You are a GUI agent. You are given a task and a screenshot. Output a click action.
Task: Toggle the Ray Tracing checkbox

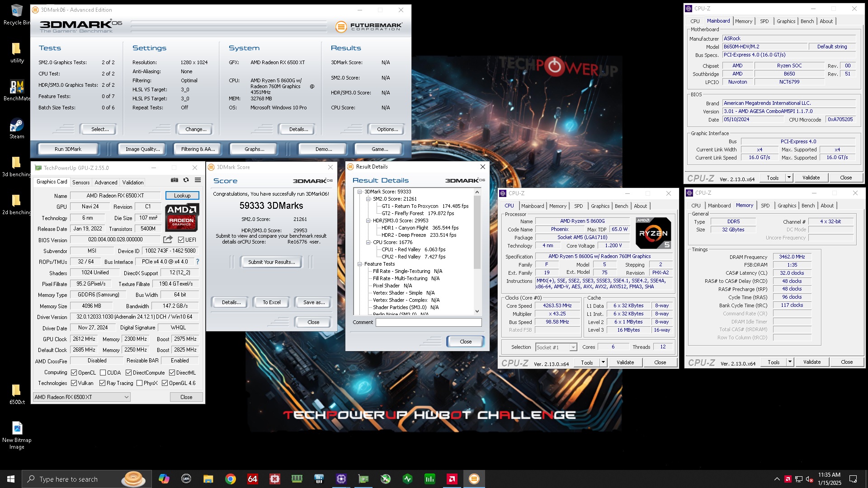102,383
